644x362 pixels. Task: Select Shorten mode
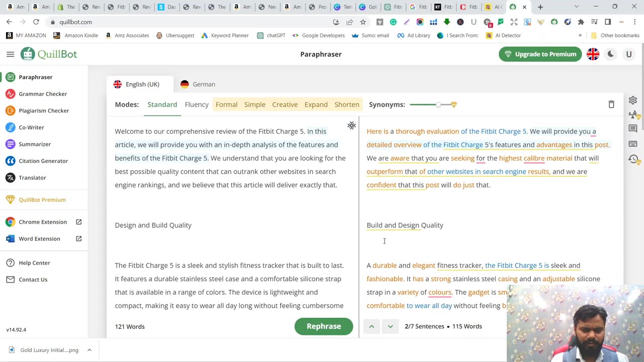(347, 105)
